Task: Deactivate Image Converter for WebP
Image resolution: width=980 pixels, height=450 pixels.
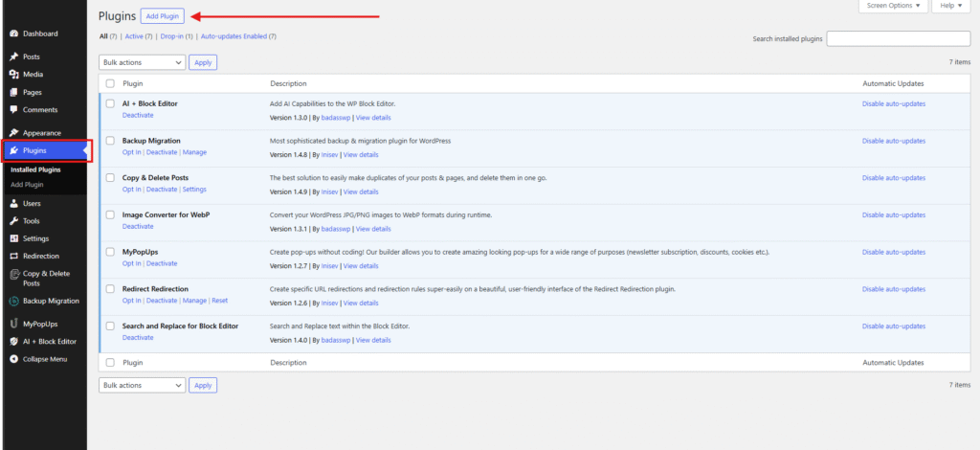Action: tap(138, 226)
